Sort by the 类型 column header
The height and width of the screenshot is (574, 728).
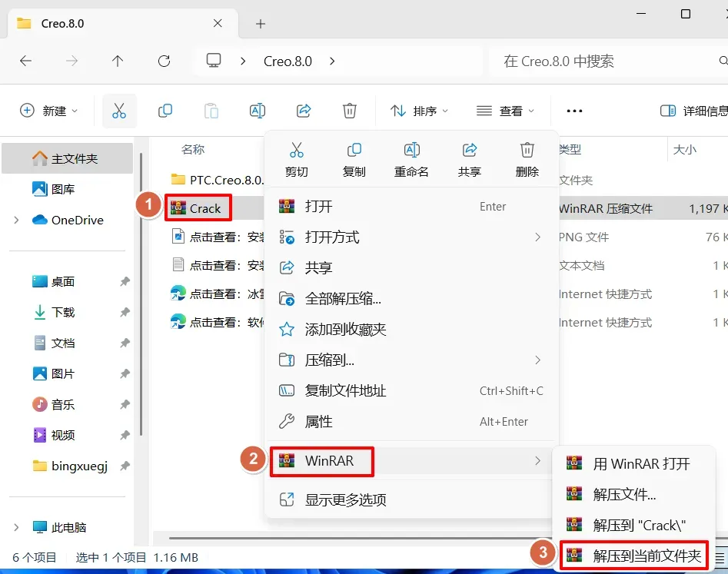(570, 149)
